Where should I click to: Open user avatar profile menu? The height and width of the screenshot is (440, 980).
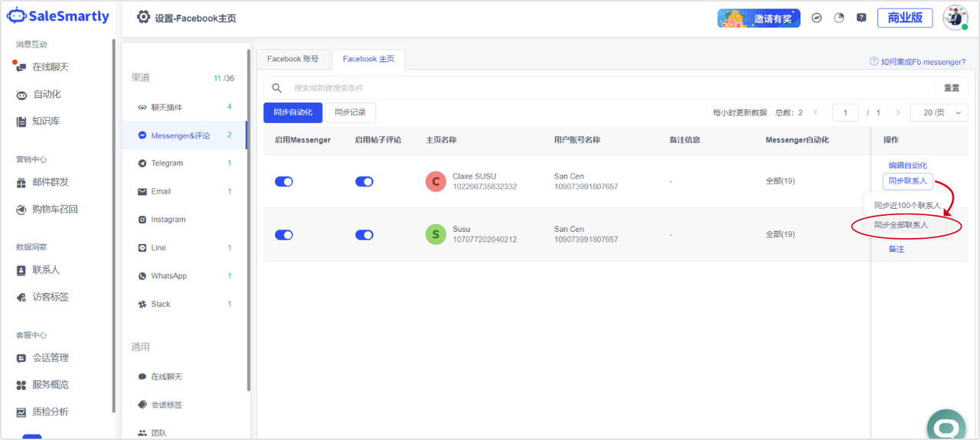coord(955,18)
